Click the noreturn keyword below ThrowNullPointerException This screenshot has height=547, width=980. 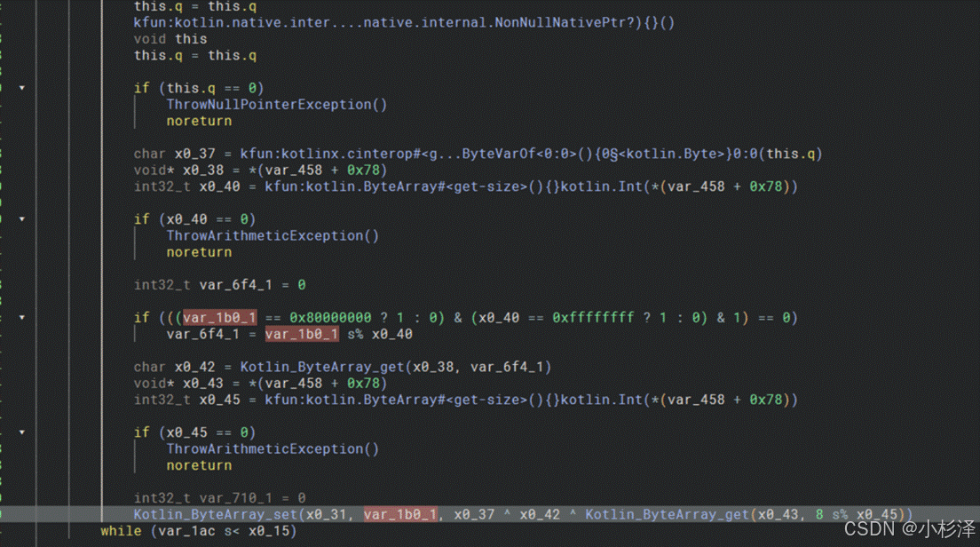199,121
